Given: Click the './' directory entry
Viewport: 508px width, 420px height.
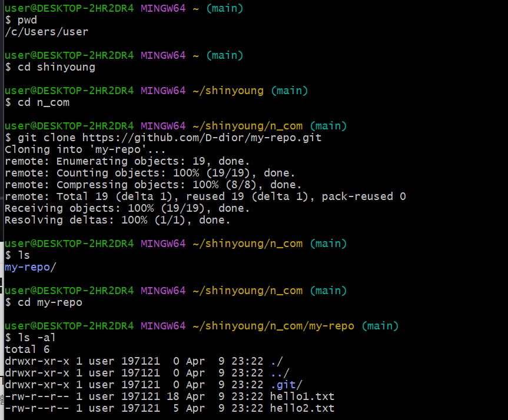Looking at the screenshot, I should coord(277,361).
